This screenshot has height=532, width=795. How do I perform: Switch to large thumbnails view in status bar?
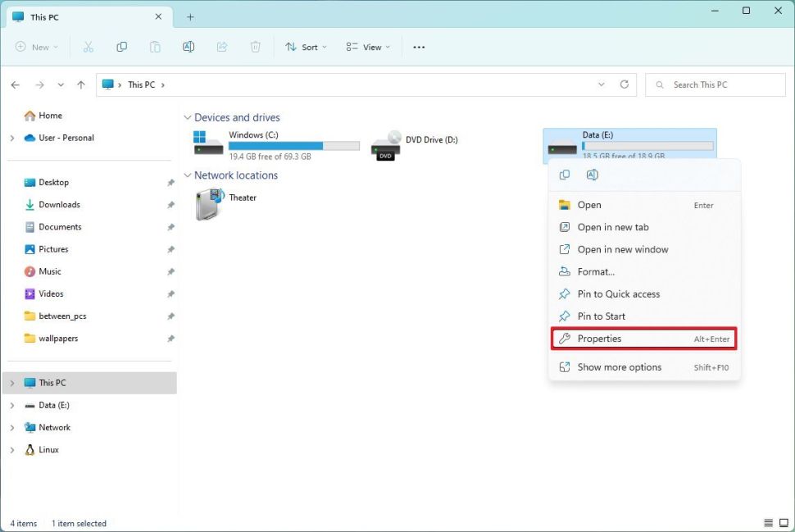784,523
